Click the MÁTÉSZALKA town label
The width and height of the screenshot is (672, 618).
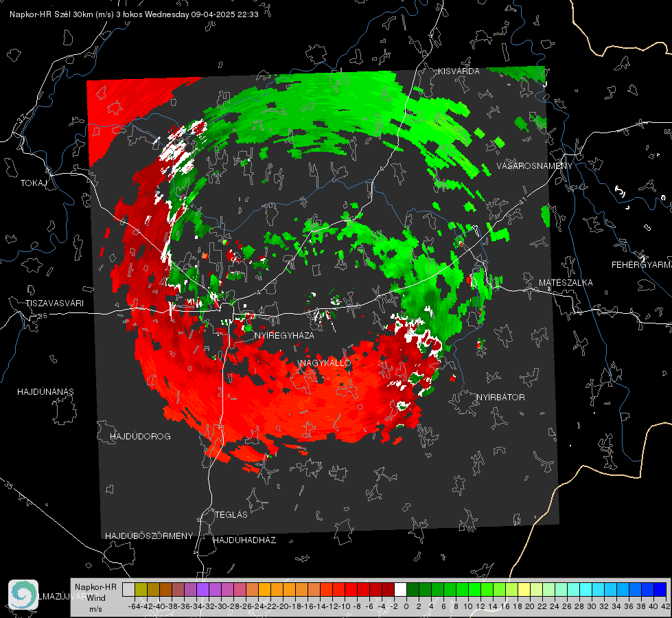coord(566,283)
